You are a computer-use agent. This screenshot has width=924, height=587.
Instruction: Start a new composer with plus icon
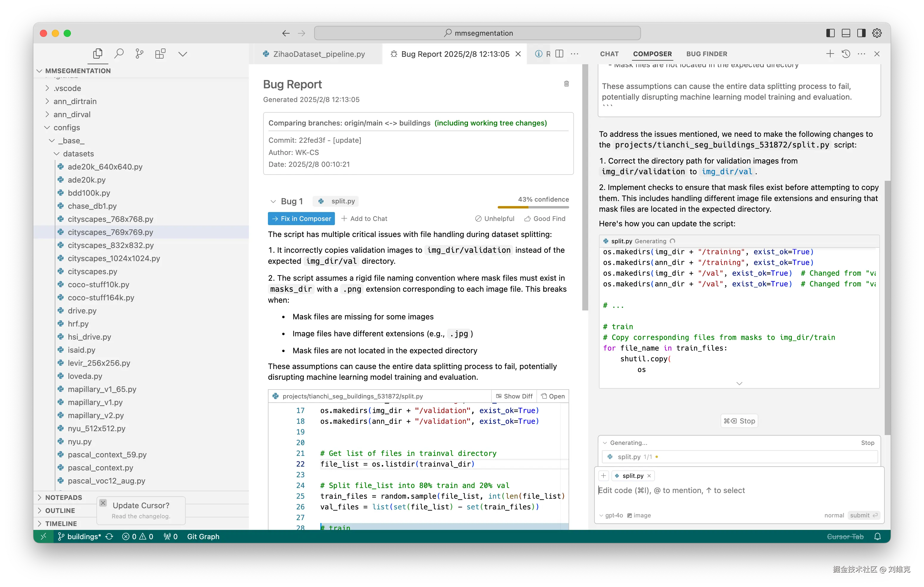tap(830, 54)
